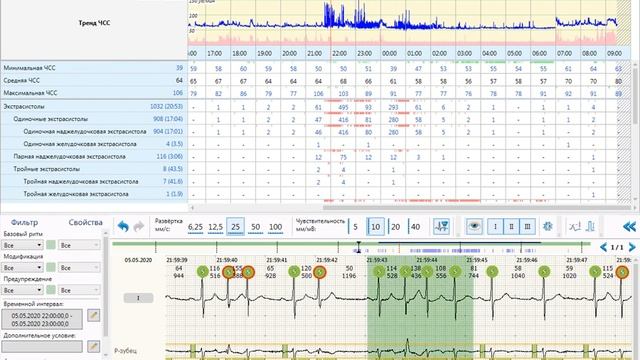Image resolution: width=640 pixels, height=360 pixels.
Task: Open the first Базовый ритм dropdown
Action: 22,245
